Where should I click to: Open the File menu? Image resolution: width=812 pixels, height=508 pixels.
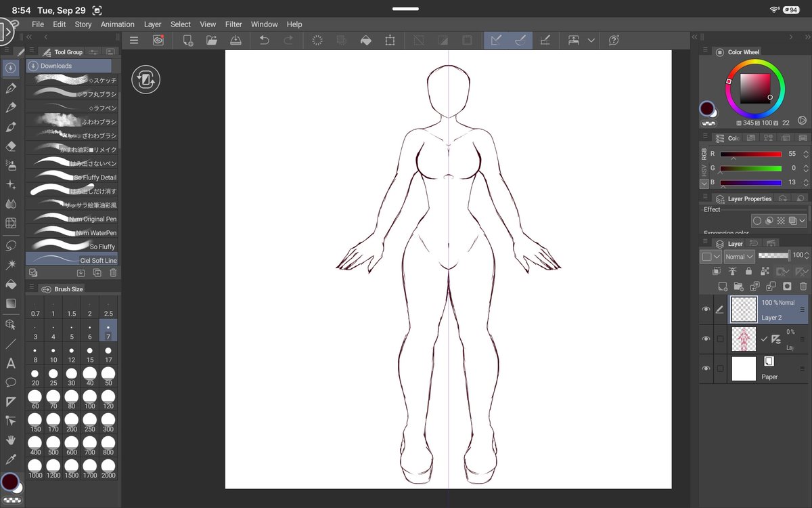pyautogui.click(x=38, y=24)
